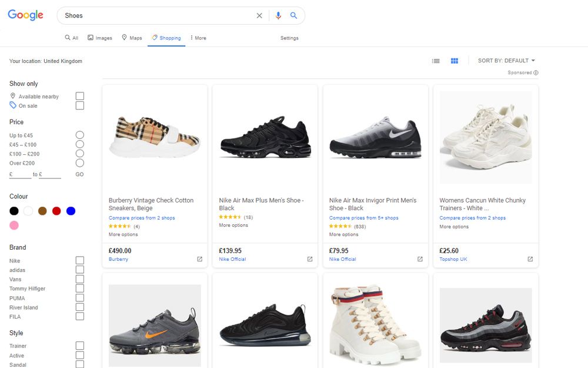This screenshot has width=588, height=368.
Task: Enable the Available nearby checkbox
Action: coord(80,96)
